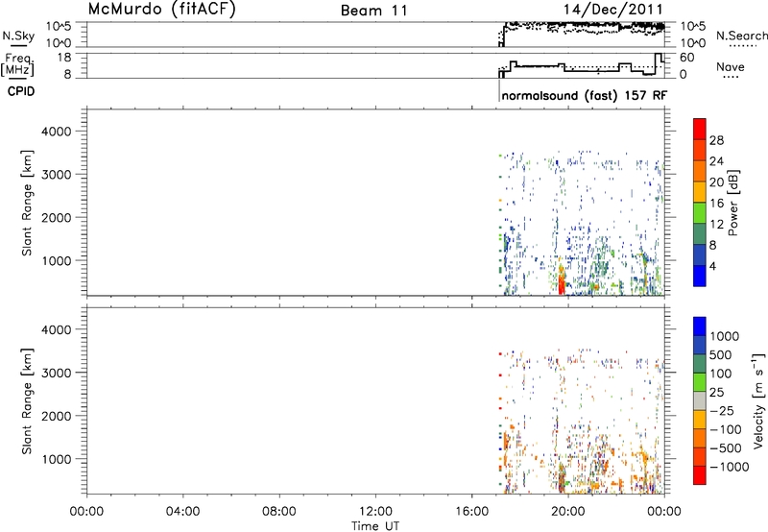Select the 08:00 time tick label
Viewport: 768px width, 532px height.
[x=279, y=512]
